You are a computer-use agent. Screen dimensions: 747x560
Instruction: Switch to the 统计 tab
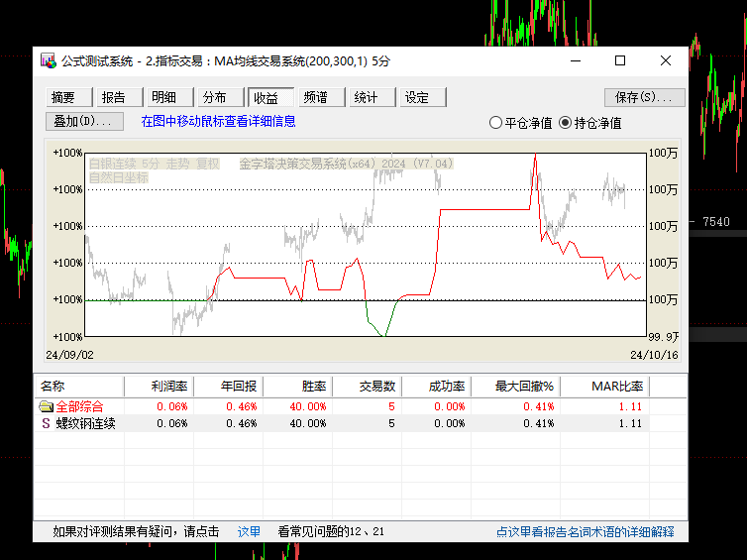373,97
